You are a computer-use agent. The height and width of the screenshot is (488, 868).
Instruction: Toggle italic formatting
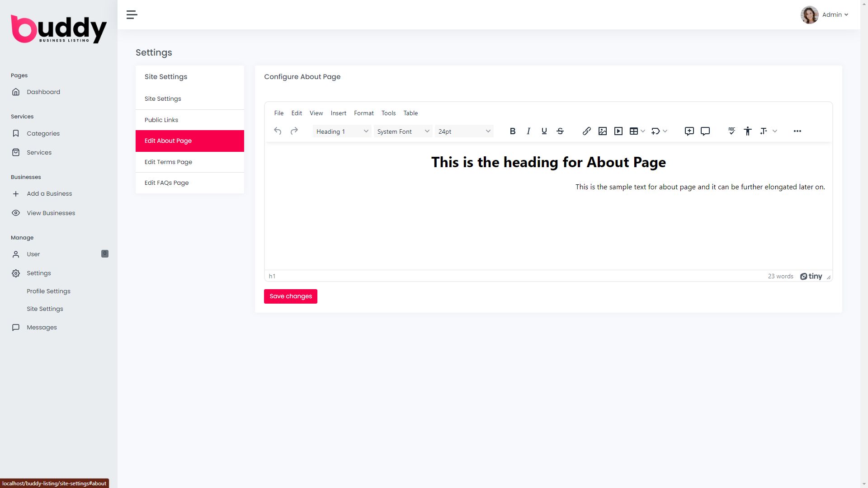(x=528, y=131)
